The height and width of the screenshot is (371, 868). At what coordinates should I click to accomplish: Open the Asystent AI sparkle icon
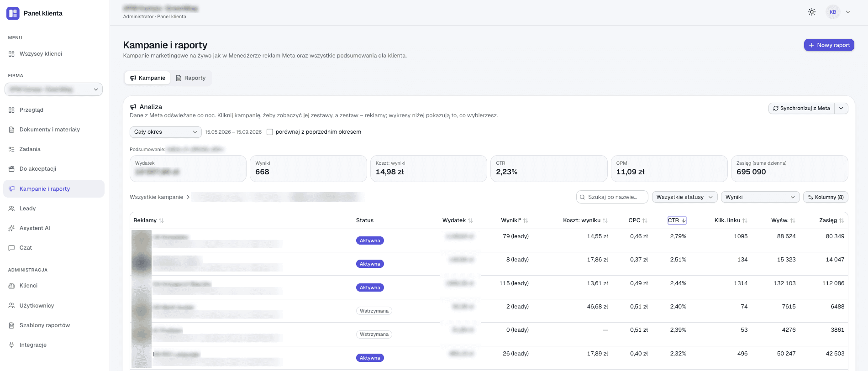point(11,228)
